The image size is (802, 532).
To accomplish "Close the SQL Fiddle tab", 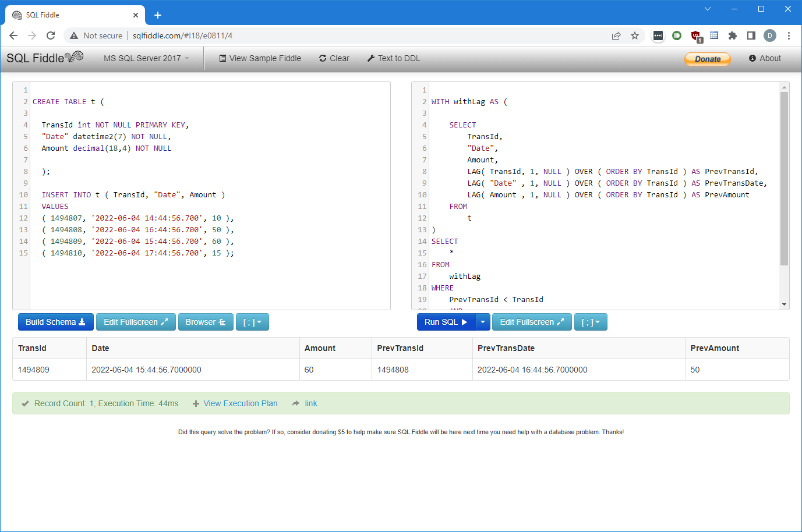I will (x=136, y=15).
